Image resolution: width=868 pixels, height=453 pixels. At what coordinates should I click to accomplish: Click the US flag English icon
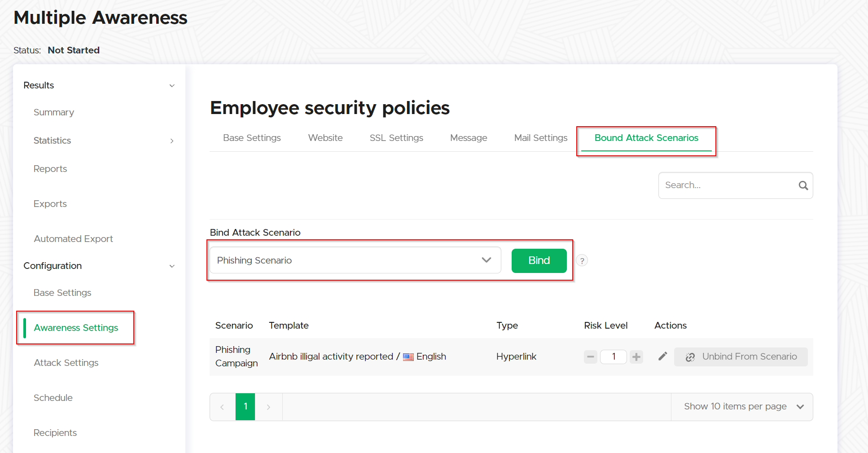click(x=408, y=357)
